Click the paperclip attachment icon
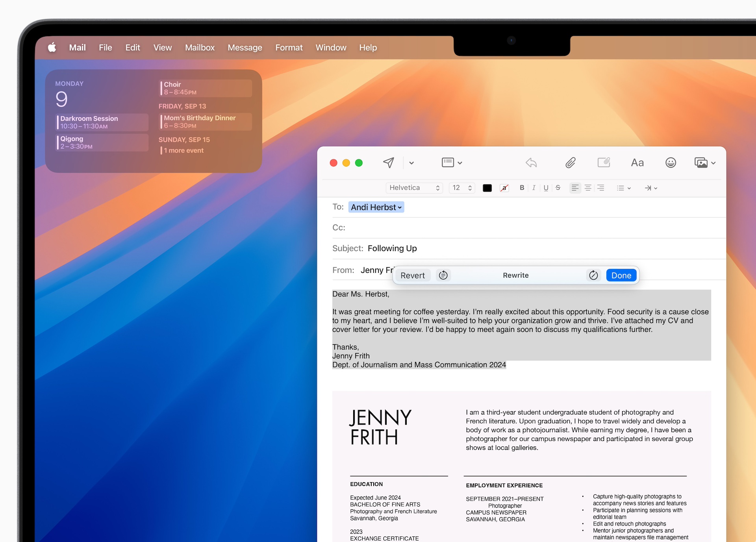This screenshot has width=756, height=542. point(570,163)
